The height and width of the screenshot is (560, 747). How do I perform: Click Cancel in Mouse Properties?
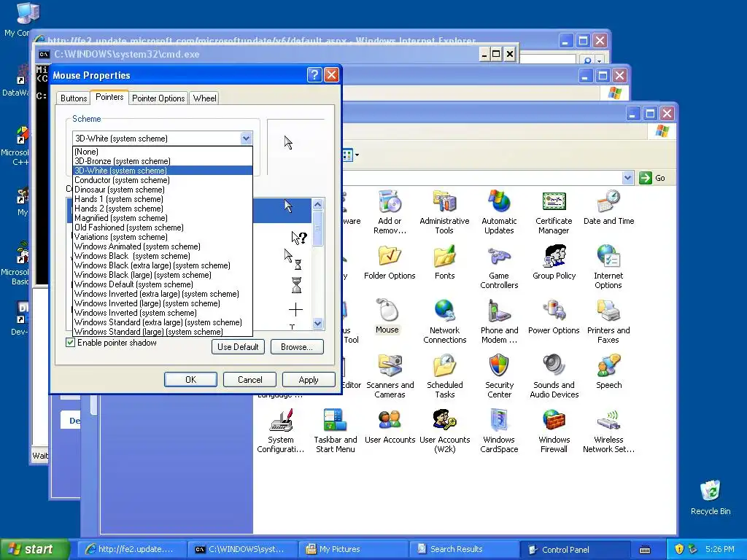(x=249, y=379)
